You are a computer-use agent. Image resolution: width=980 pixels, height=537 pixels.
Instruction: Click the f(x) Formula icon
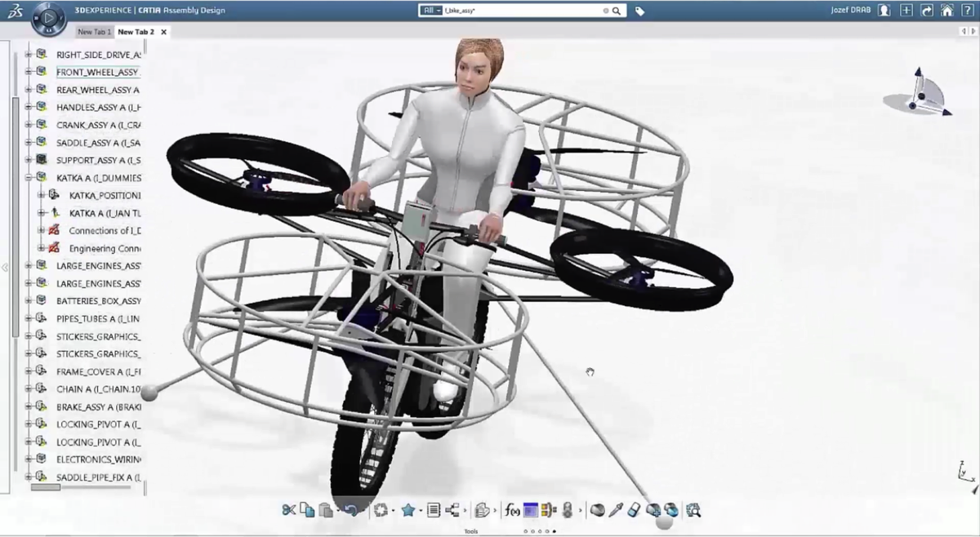point(513,510)
